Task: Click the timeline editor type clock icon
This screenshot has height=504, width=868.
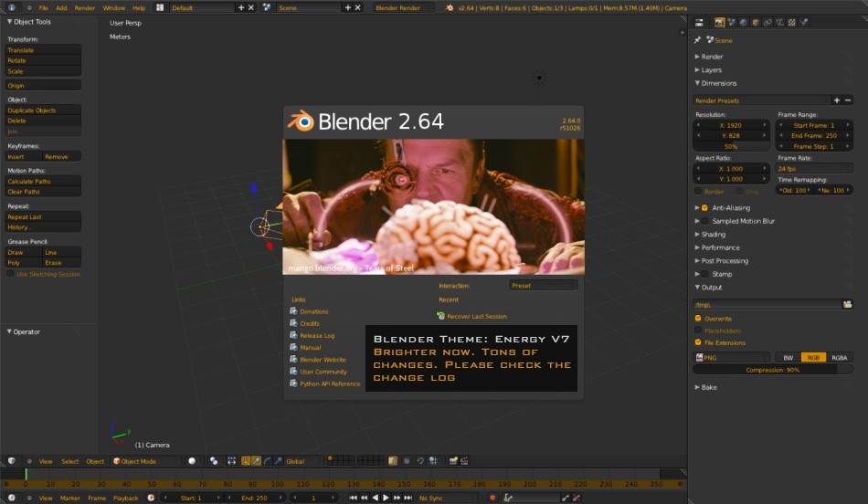Action: click(12, 498)
